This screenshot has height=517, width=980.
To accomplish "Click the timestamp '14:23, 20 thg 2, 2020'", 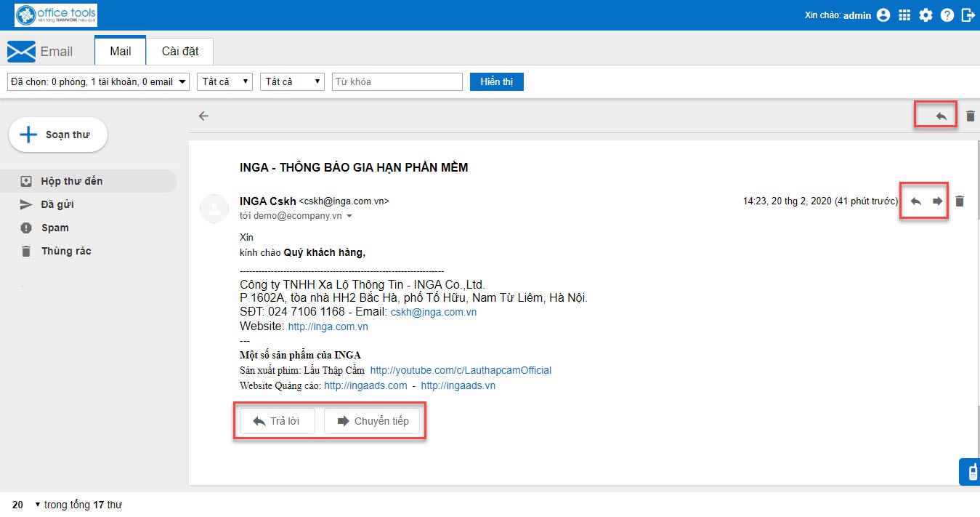I will pos(787,201).
